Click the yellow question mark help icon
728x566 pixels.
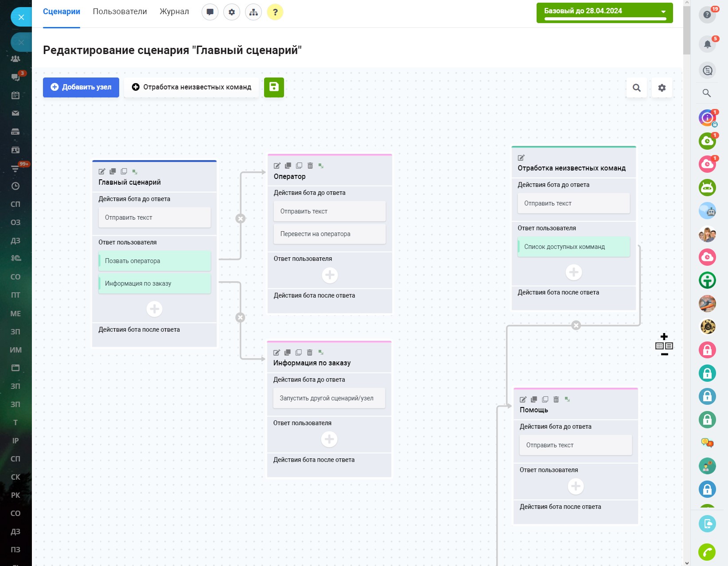pos(275,12)
